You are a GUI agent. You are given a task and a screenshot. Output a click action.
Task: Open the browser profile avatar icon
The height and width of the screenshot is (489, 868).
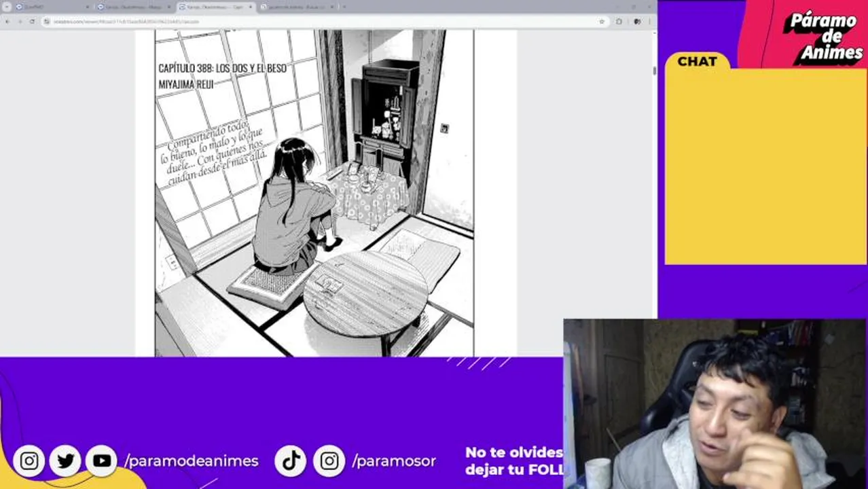tap(637, 21)
